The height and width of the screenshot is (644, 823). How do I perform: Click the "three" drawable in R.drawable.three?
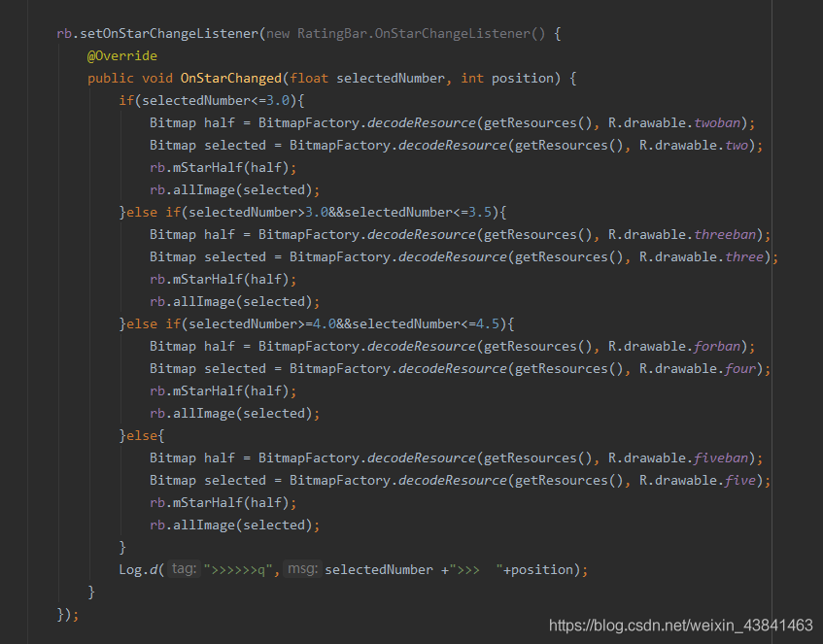coord(744,256)
